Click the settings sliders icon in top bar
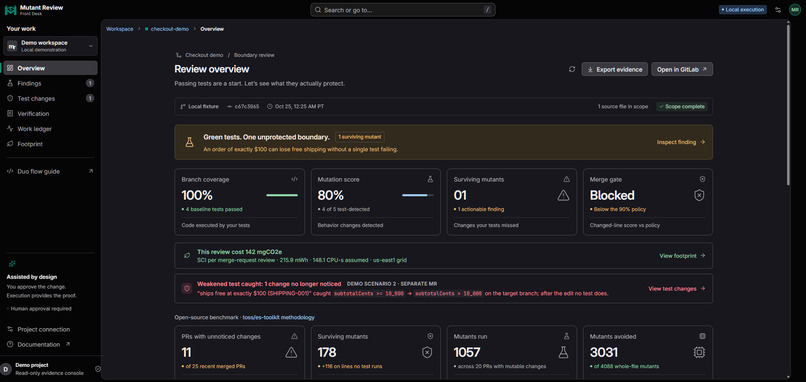This screenshot has height=382, width=806. pos(778,10)
